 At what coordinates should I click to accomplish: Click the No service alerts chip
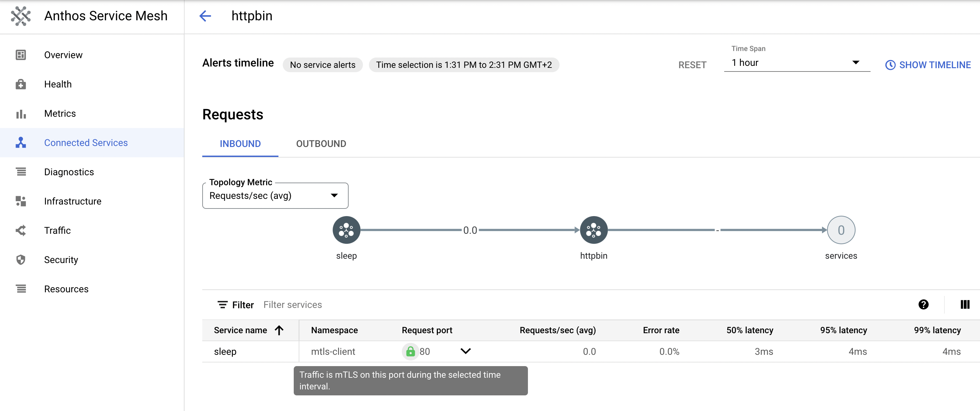coord(323,65)
